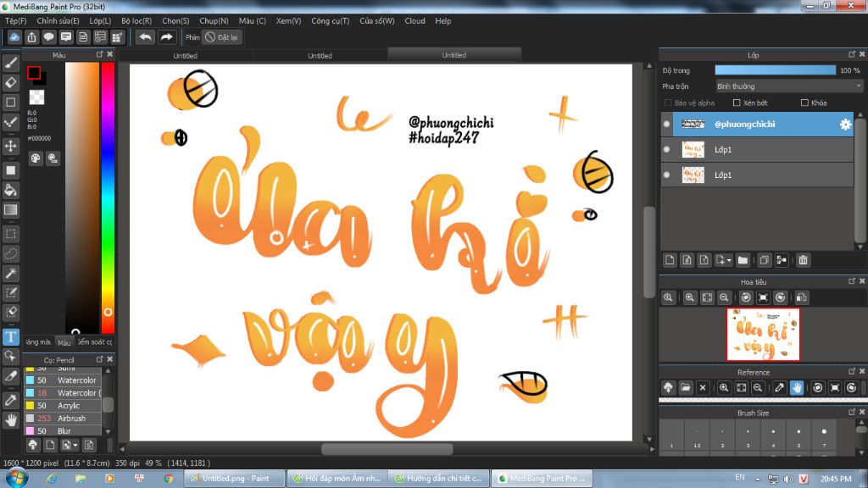Click the 350 dpi status bar text

coord(127,463)
